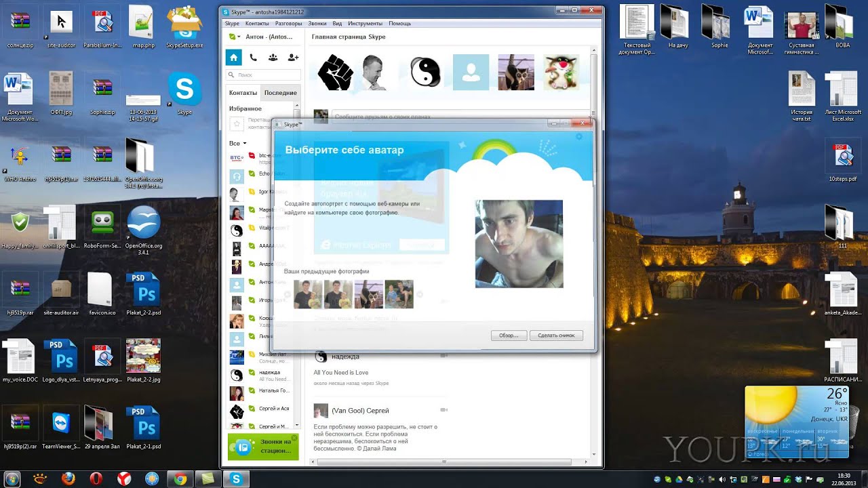Viewport: 868px width, 488px height.
Task: Select the owl previous photo thumbnail
Action: [369, 294]
